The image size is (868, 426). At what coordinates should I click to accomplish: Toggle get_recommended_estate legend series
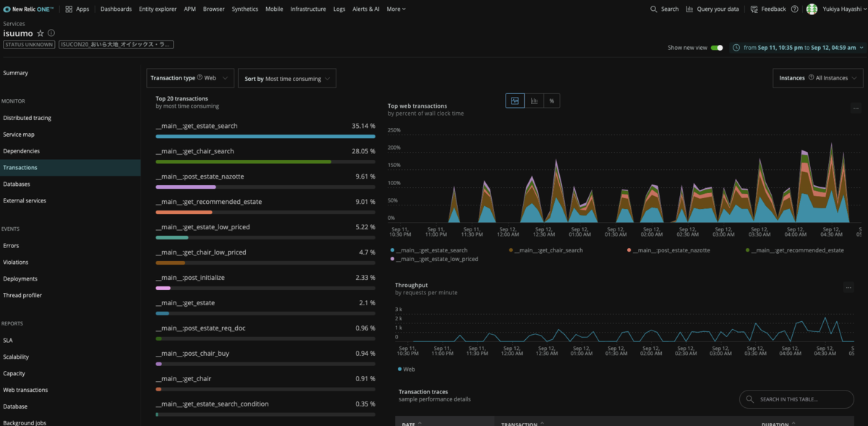(x=794, y=250)
